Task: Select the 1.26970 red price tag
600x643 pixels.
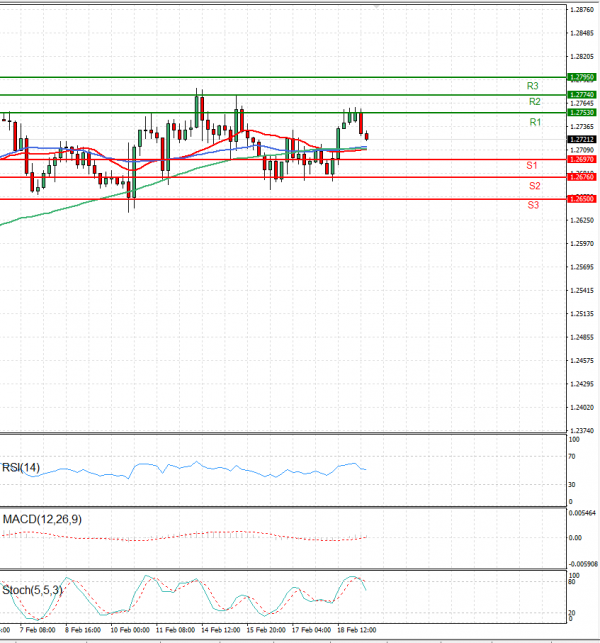Action: (x=582, y=159)
